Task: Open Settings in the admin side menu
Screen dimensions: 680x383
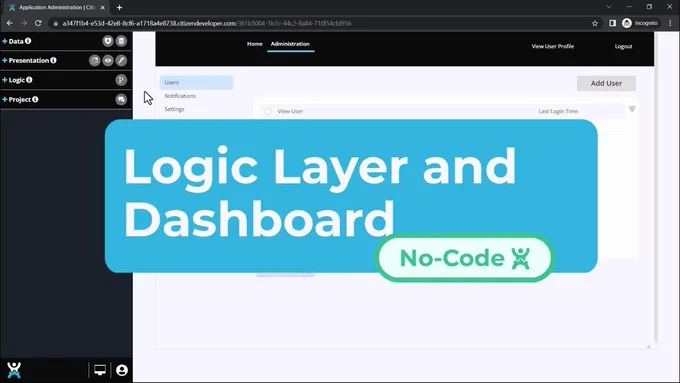Action: [x=174, y=109]
